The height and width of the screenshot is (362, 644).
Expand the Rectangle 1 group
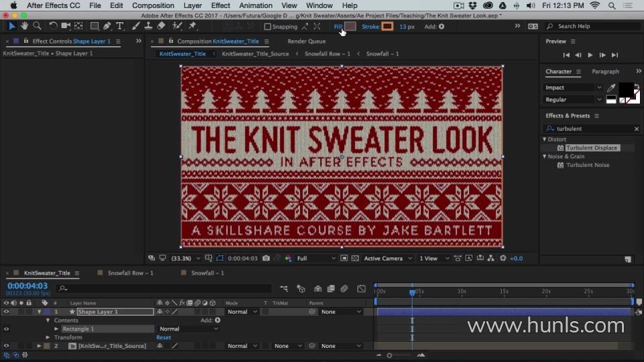pyautogui.click(x=56, y=328)
